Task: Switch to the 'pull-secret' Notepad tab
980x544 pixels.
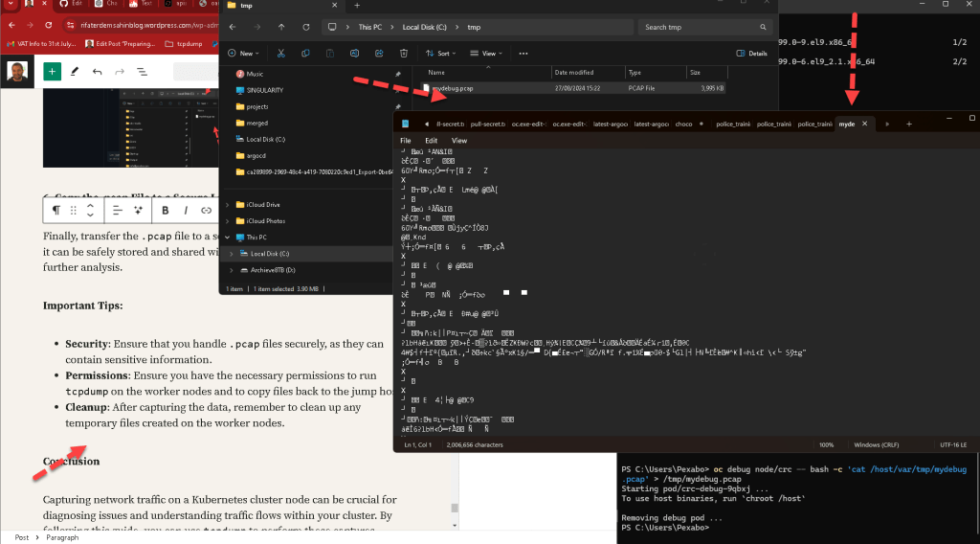Action: [x=487, y=124]
